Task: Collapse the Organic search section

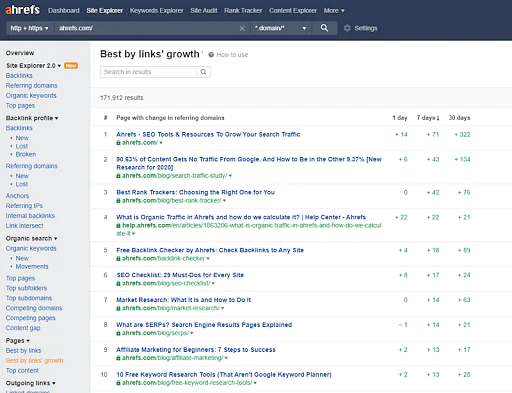Action: (x=31, y=238)
